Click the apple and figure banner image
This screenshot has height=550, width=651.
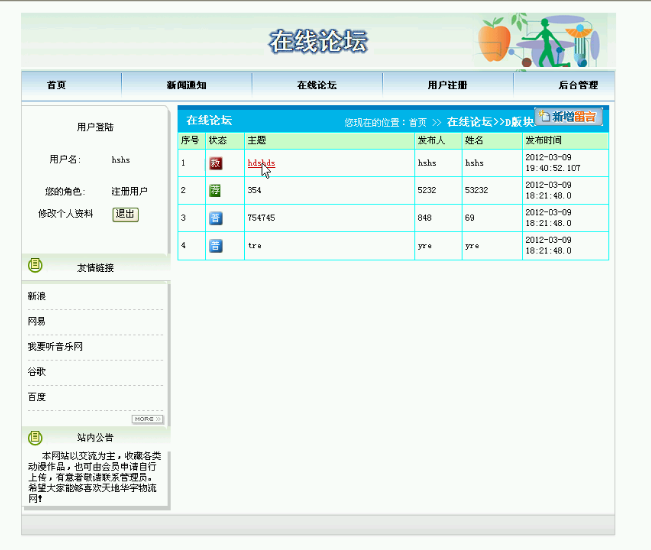point(539,40)
